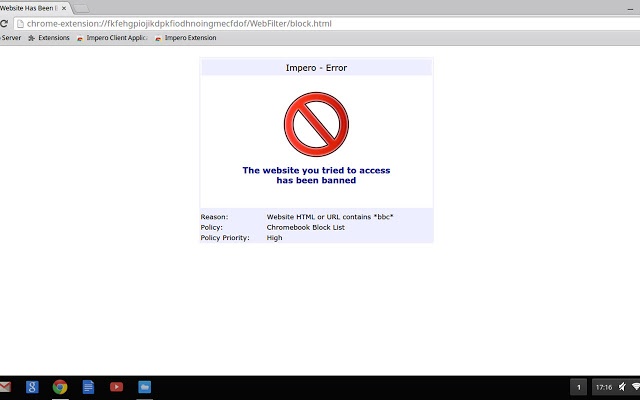
Task: Click the Impero Client bookmark favicon
Action: (x=80, y=38)
